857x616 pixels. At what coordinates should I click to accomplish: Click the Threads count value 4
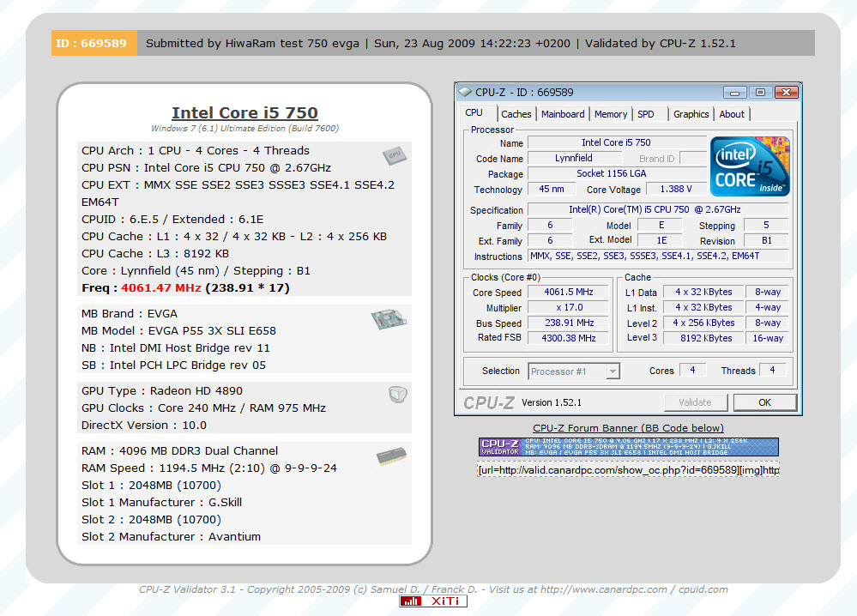tap(772, 370)
